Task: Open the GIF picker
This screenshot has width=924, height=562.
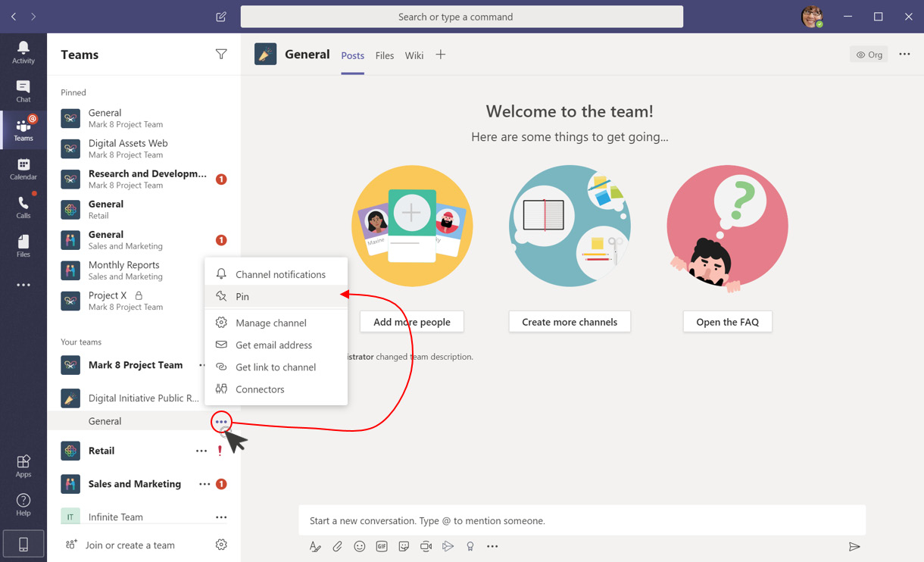Action: point(382,546)
